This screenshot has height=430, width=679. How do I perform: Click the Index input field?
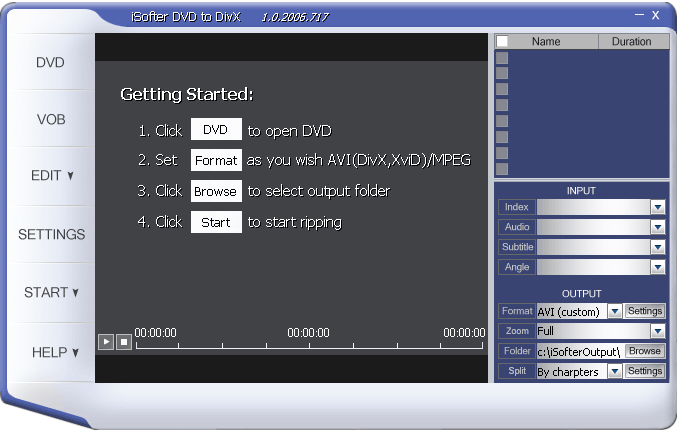593,207
